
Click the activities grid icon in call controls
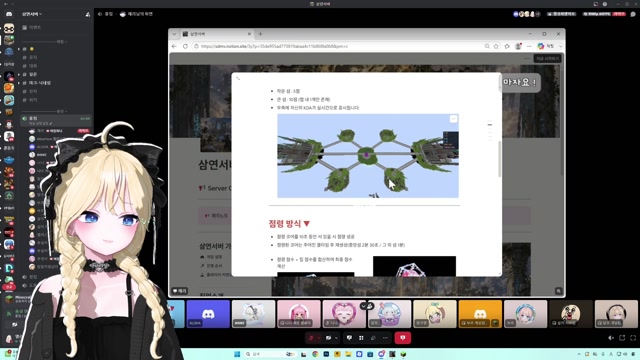coord(361,338)
